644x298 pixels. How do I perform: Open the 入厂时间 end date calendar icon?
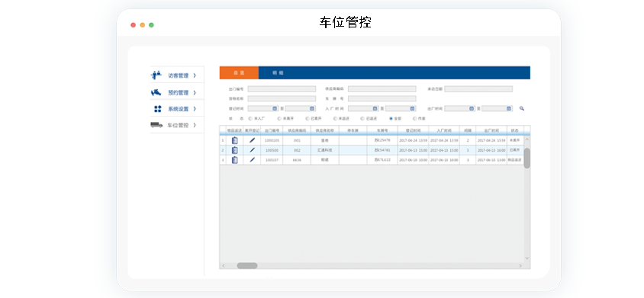coord(412,108)
